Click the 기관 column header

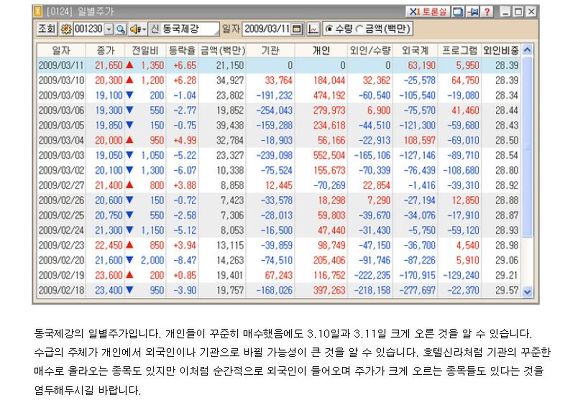tap(270, 51)
